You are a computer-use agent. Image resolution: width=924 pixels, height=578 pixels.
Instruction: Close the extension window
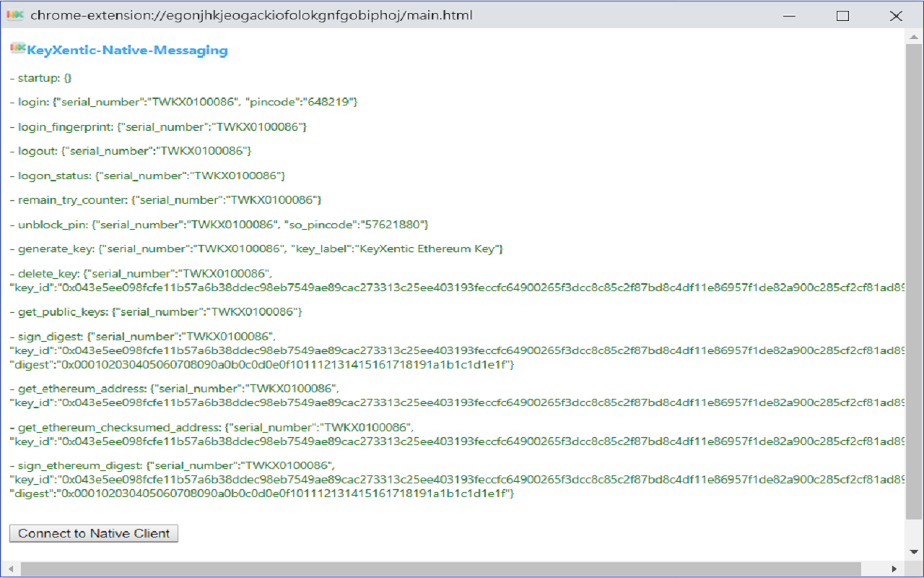(x=896, y=15)
